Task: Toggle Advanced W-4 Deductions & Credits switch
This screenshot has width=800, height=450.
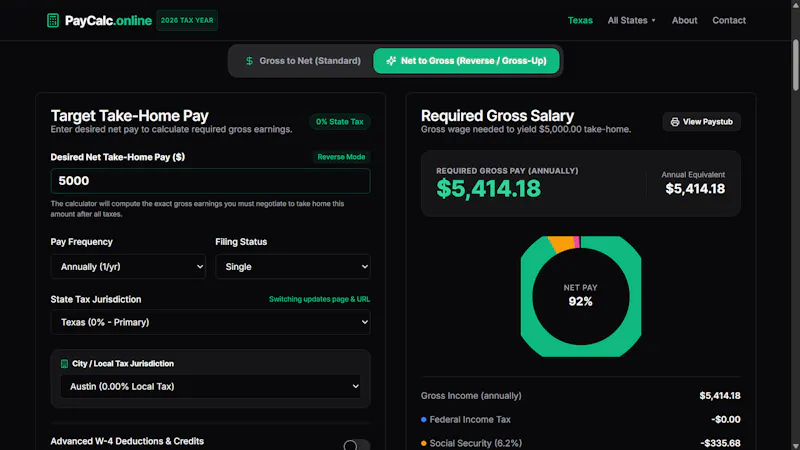Action: pos(356,445)
